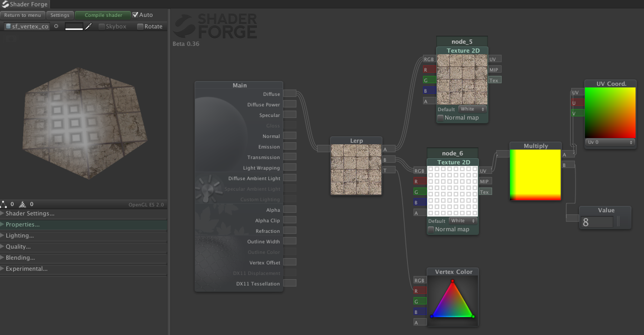Click Multiply node B input connector

coord(568,165)
